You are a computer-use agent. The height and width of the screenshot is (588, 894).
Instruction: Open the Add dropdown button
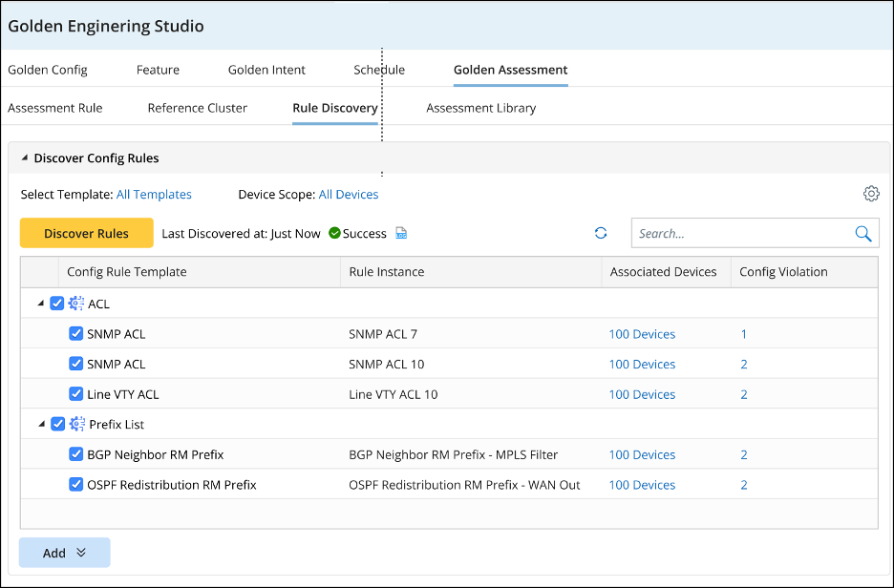[x=64, y=553]
